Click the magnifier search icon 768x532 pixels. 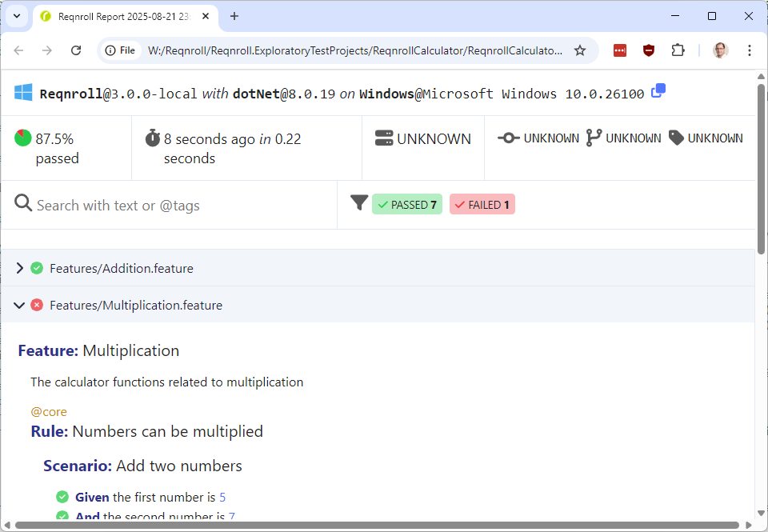23,203
